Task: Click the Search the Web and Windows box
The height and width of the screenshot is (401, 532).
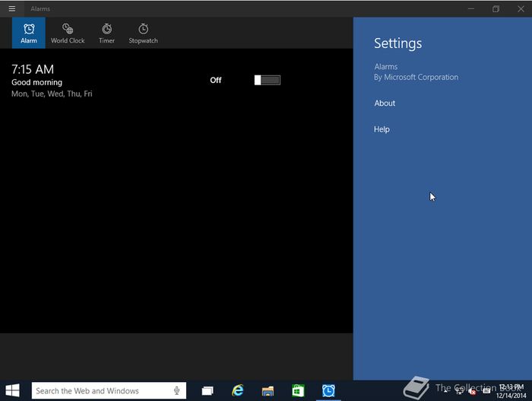Action: 99,391
